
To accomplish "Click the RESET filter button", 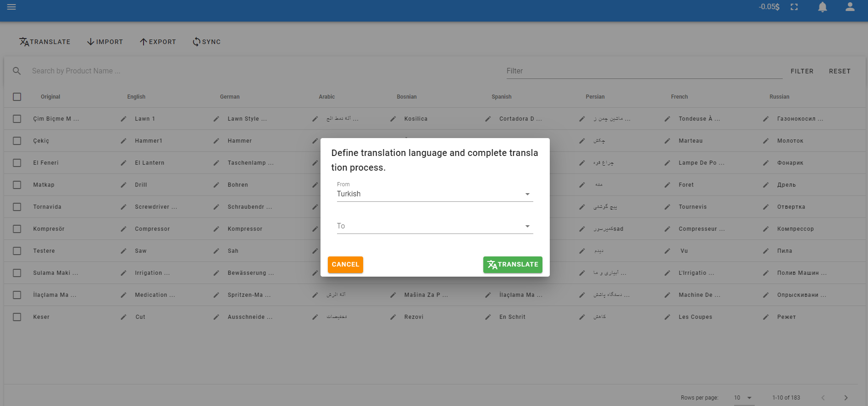I will click(840, 71).
